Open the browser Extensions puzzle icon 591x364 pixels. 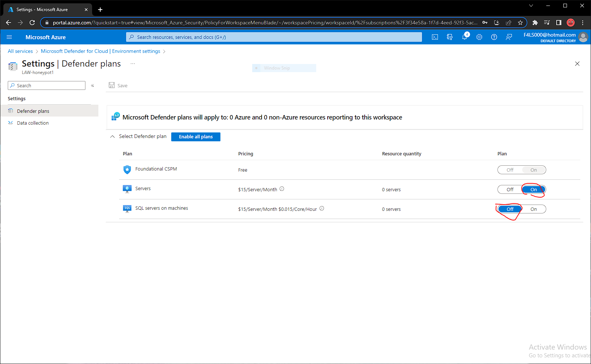click(535, 23)
